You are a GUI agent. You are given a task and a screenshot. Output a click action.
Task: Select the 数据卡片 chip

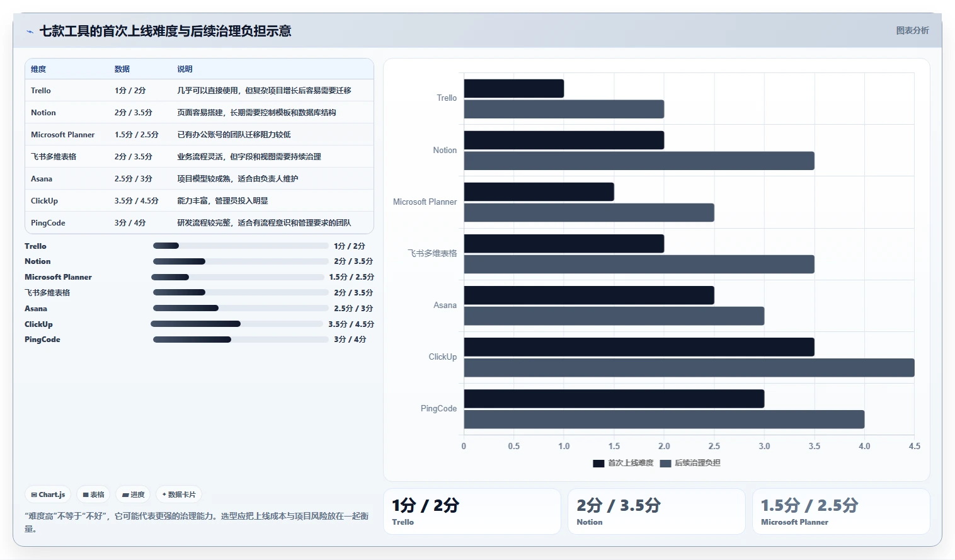pyautogui.click(x=179, y=494)
